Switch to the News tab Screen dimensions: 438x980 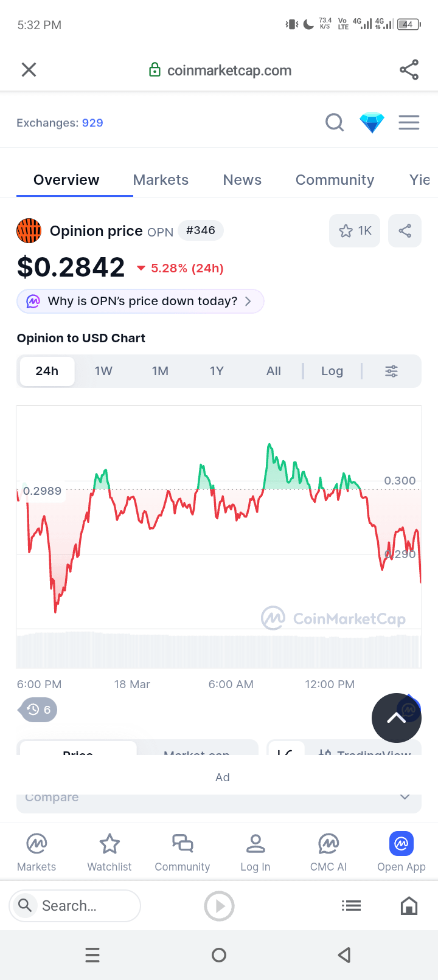[242, 180]
